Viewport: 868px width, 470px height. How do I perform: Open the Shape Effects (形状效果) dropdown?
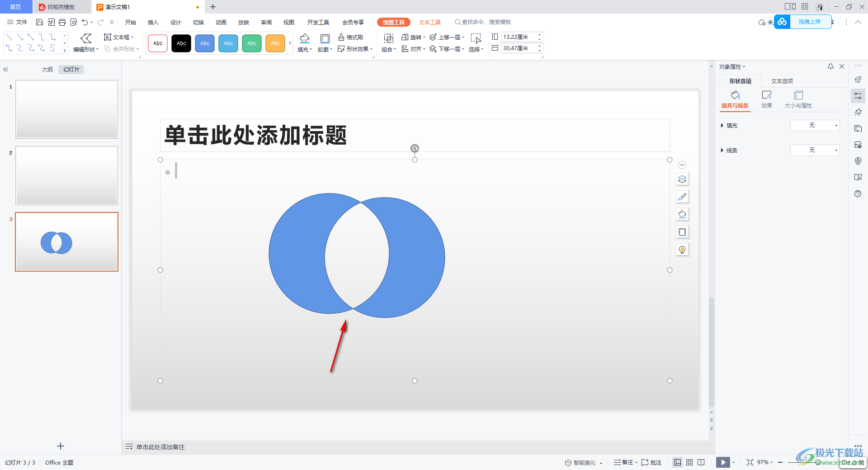pyautogui.click(x=355, y=49)
